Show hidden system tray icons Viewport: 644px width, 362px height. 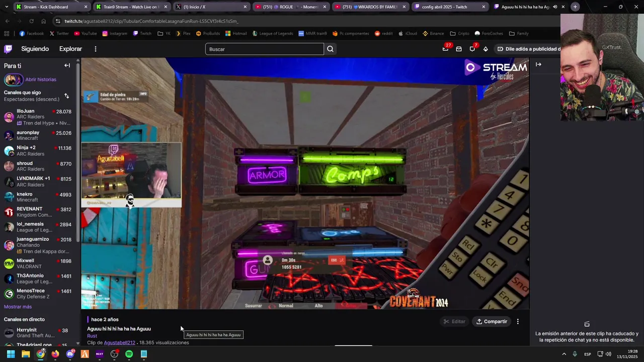pos(564,354)
